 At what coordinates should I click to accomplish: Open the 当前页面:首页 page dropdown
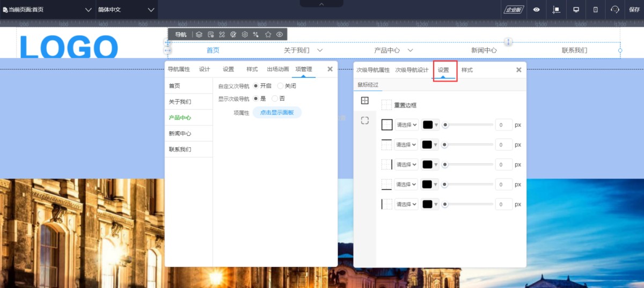click(48, 10)
